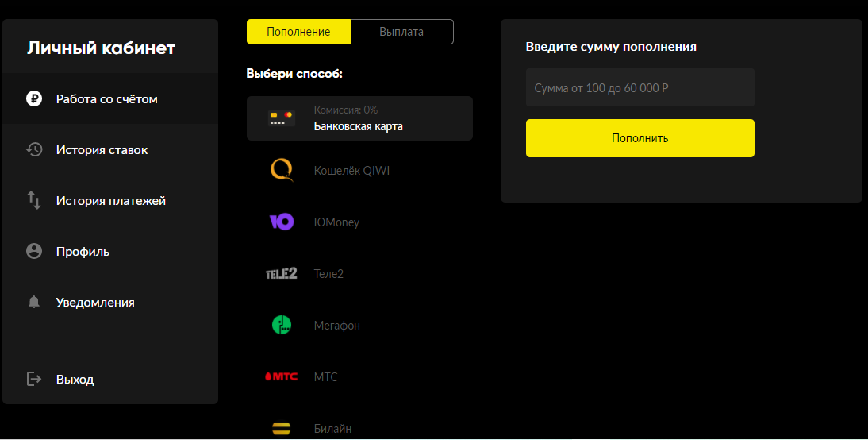This screenshot has width=868, height=440.
Task: Click the Личный кабинет heading
Action: [x=102, y=48]
